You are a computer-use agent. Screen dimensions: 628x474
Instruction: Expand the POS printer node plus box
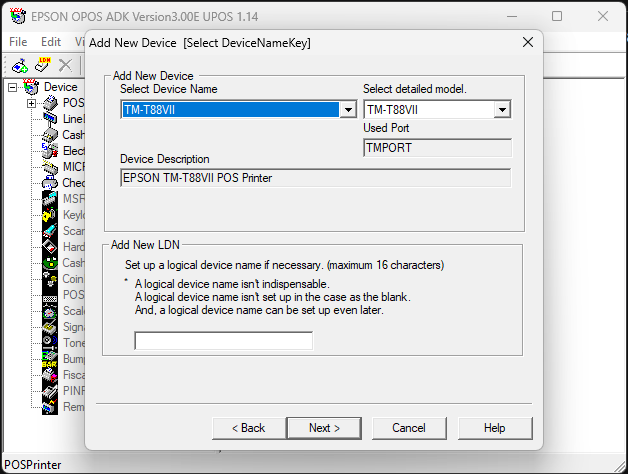click(31, 103)
